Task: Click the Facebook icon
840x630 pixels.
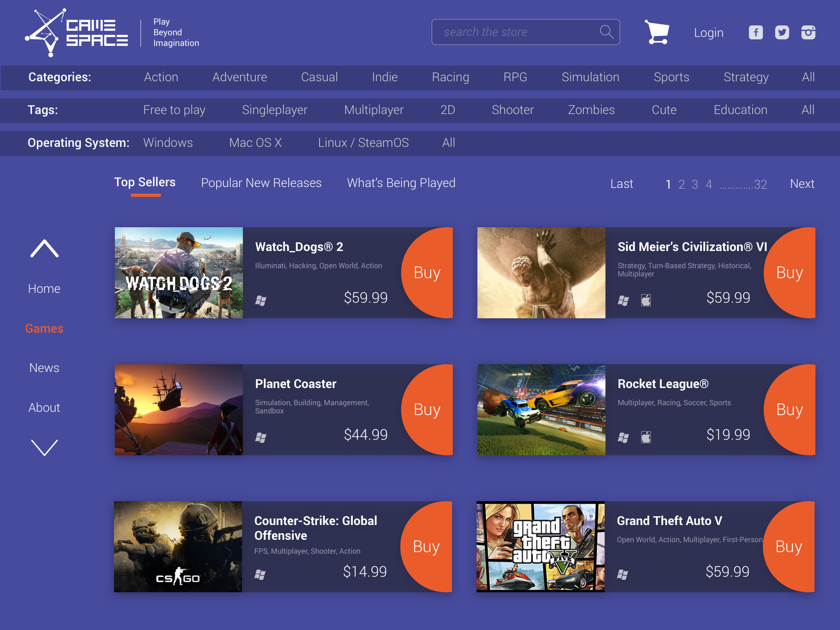Action: click(755, 32)
